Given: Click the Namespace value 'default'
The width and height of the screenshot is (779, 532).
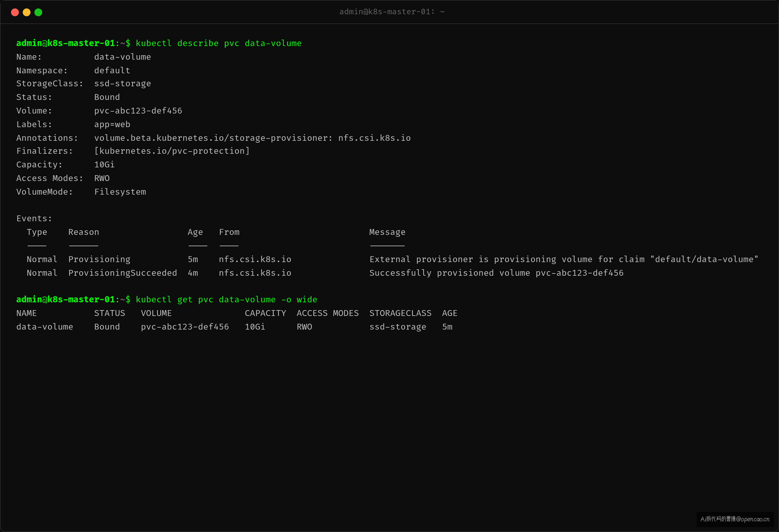Looking at the screenshot, I should (112, 70).
